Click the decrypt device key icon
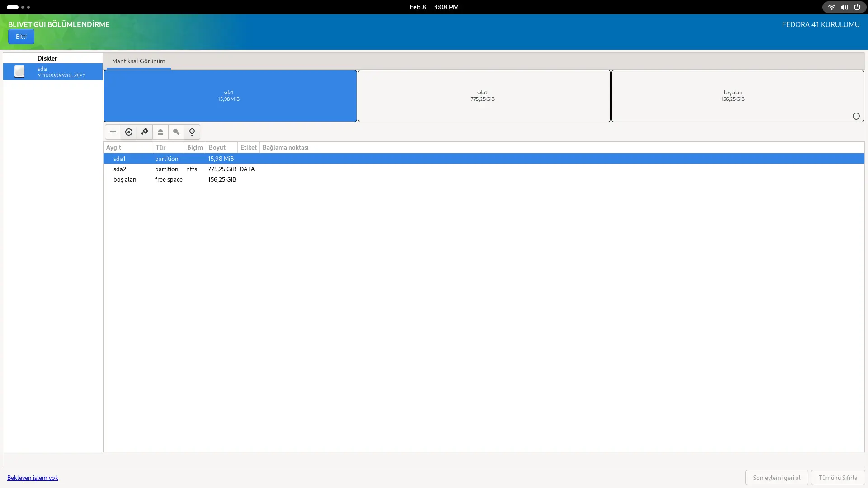Image resolution: width=868 pixels, height=488 pixels. coord(176,132)
